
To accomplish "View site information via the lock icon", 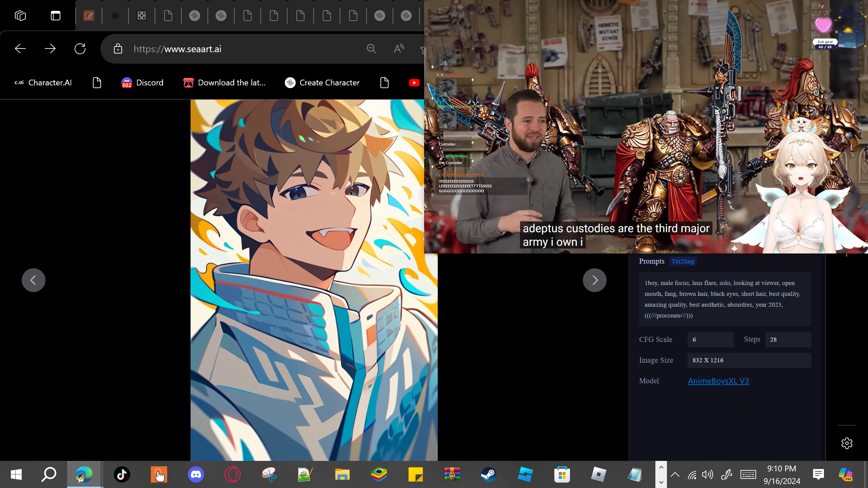I will 118,49.
